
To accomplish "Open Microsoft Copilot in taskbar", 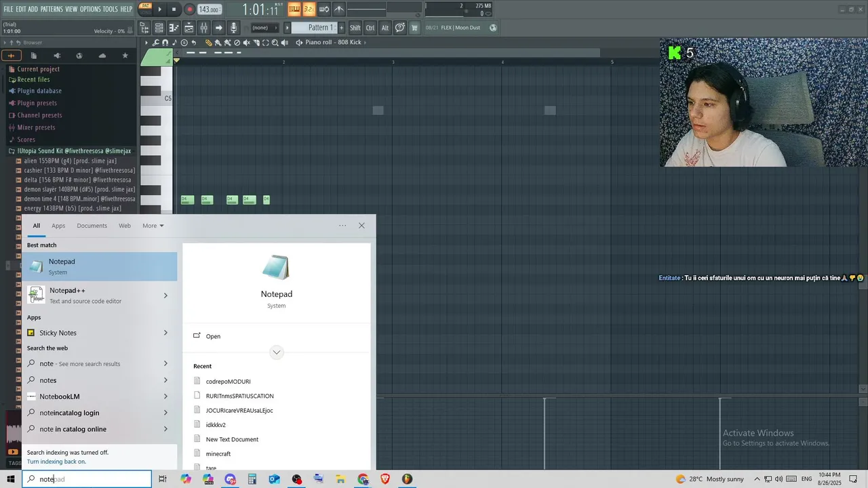I will tap(186, 479).
